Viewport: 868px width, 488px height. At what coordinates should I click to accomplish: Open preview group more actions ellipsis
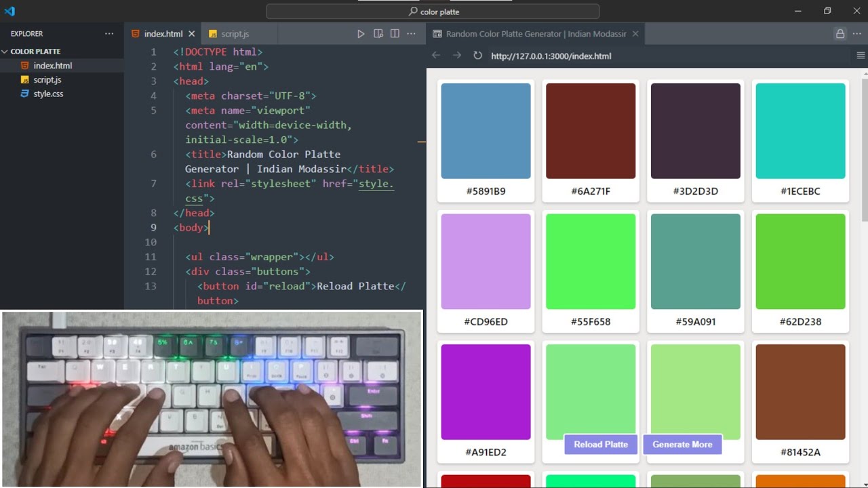(x=857, y=34)
